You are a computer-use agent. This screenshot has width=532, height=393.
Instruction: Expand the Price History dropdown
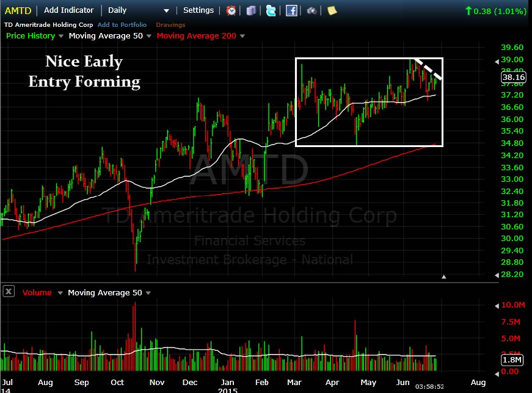coord(60,36)
